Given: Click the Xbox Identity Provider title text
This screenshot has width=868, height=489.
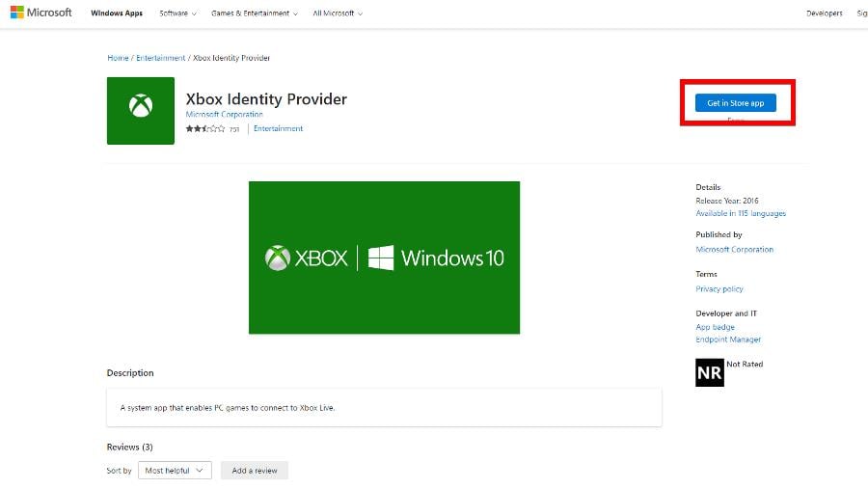Looking at the screenshot, I should point(266,99).
